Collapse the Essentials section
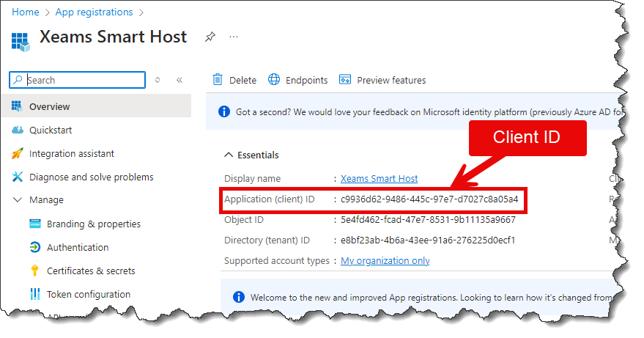Screen dimensions: 644x338 (227, 155)
